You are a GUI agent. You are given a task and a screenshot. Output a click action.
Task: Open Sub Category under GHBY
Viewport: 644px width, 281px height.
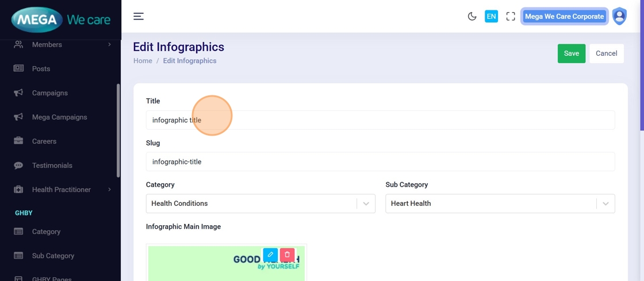[x=53, y=256]
